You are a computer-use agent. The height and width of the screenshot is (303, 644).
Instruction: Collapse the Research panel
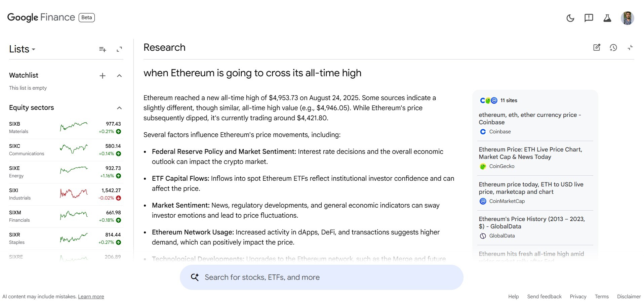pyautogui.click(x=630, y=47)
